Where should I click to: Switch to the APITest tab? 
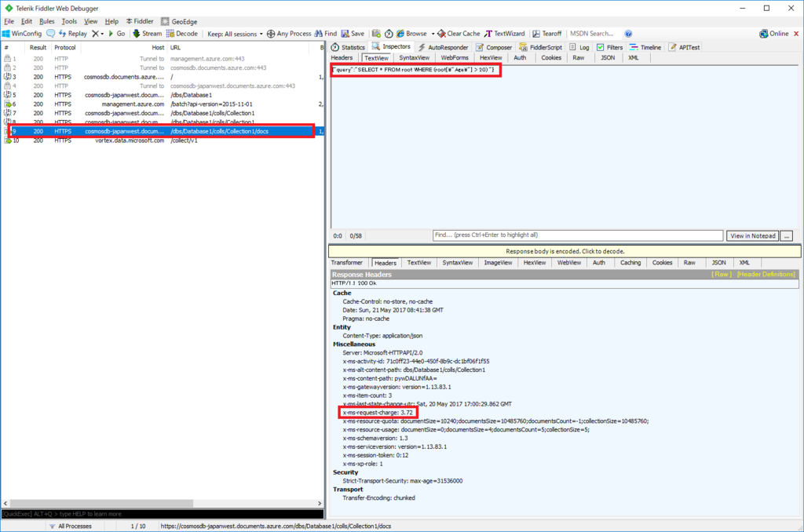click(x=684, y=47)
